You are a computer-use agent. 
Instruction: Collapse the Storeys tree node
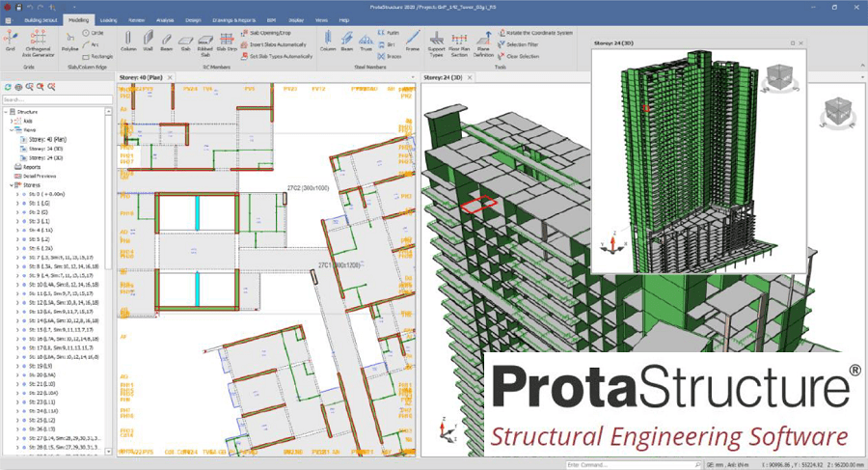coord(13,185)
